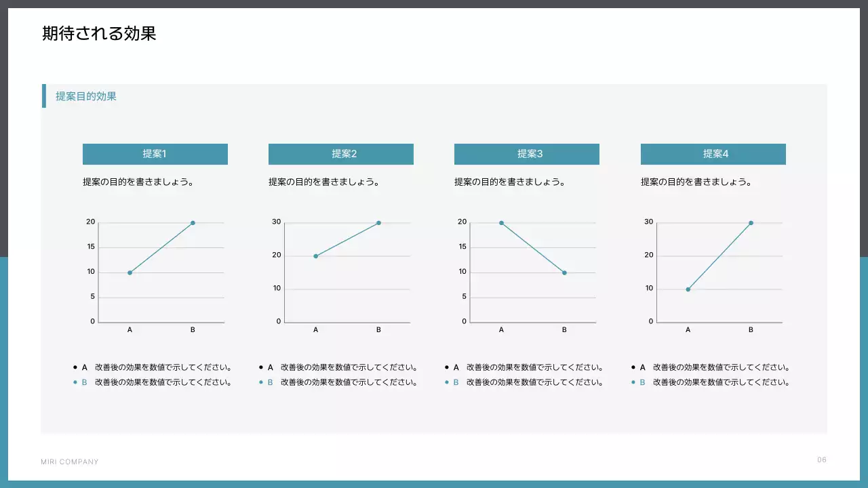Select the X-axis label A in 提案1 chart
The height and width of the screenshot is (488, 868).
(x=129, y=329)
